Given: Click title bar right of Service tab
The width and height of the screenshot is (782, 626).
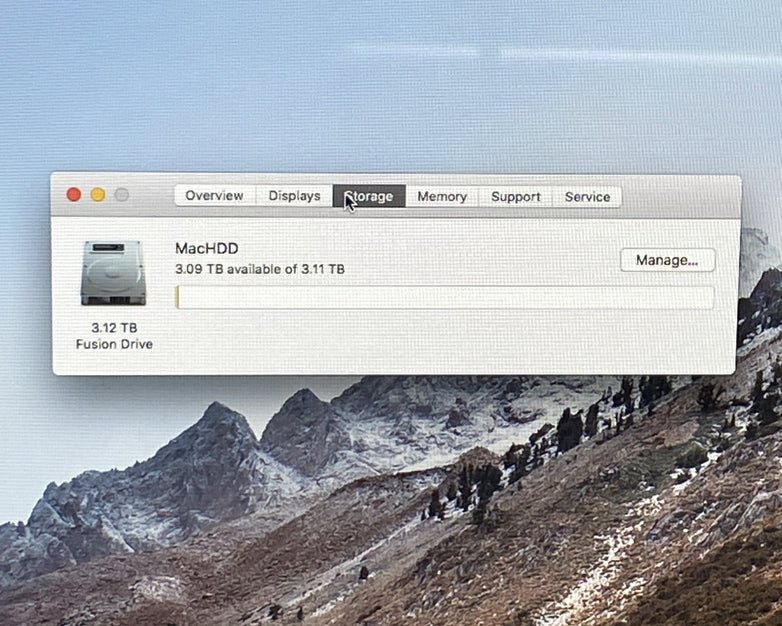Looking at the screenshot, I should point(680,196).
